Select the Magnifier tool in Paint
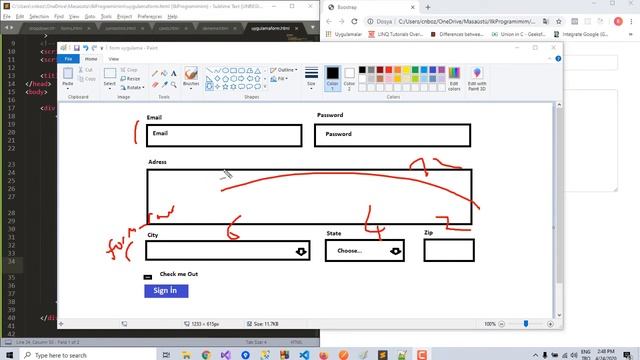This screenshot has width=640, height=360. pyautogui.click(x=173, y=84)
